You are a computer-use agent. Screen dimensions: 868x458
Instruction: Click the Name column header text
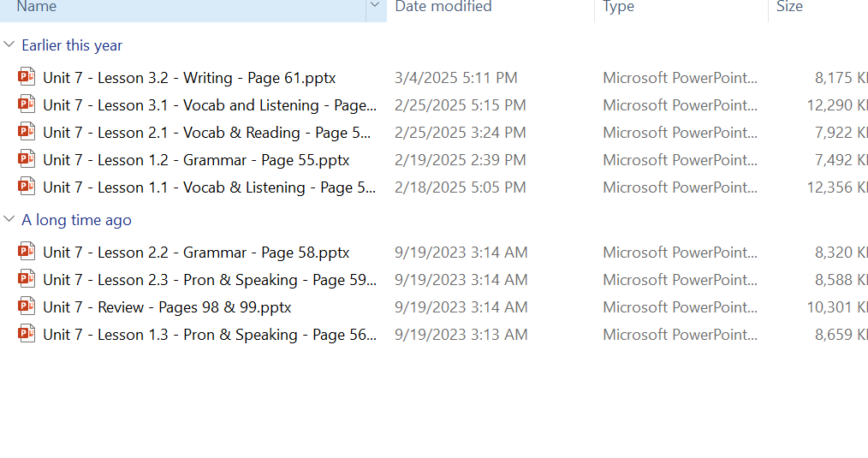tap(37, 7)
